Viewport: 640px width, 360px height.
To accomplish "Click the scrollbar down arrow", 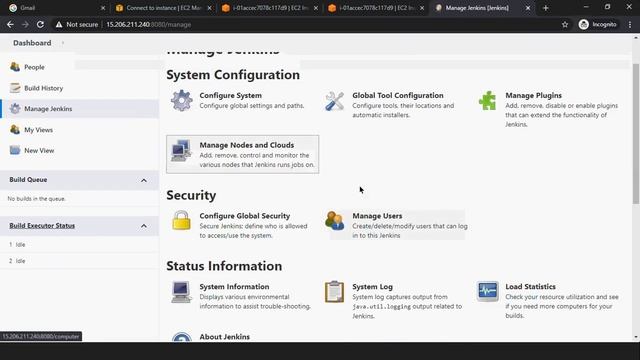I will 636,338.
